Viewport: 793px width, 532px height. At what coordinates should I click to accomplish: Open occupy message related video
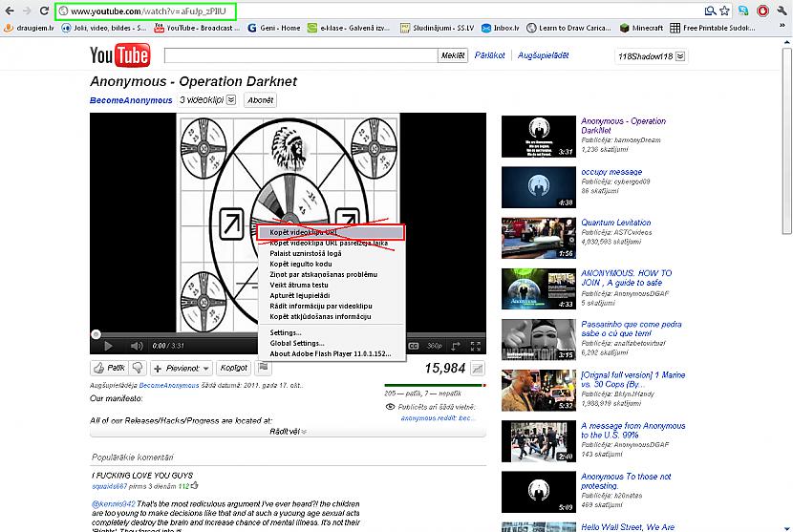tap(611, 172)
